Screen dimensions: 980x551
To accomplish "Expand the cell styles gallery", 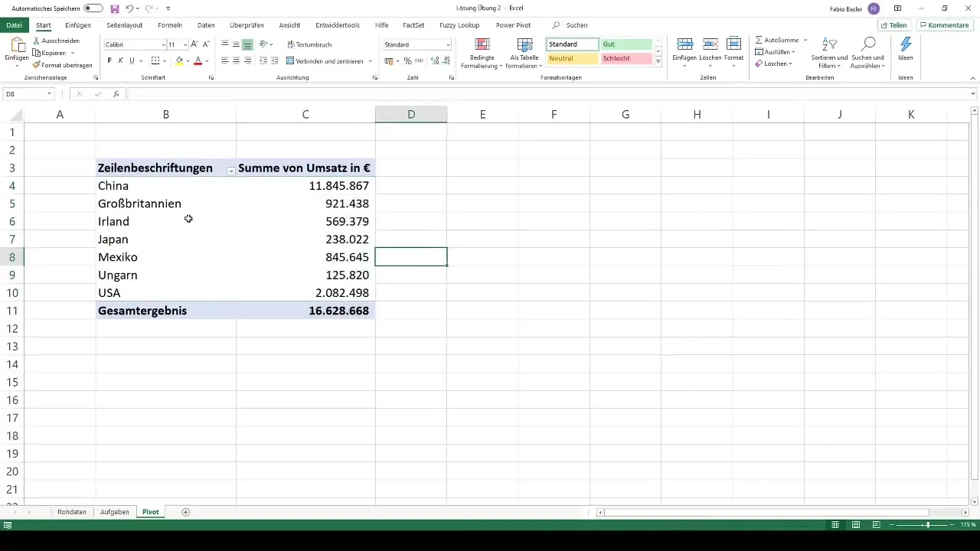I will coord(658,61).
